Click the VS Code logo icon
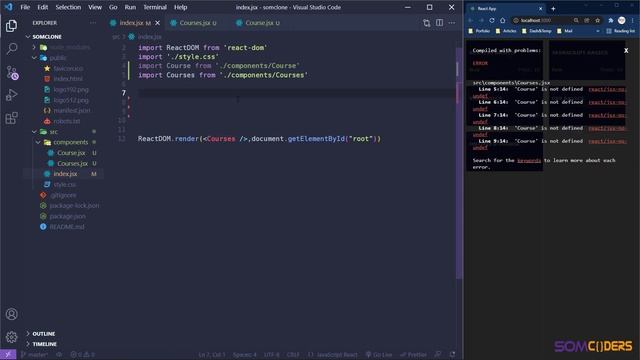Viewport: 640px width, 360px height. [x=8, y=7]
